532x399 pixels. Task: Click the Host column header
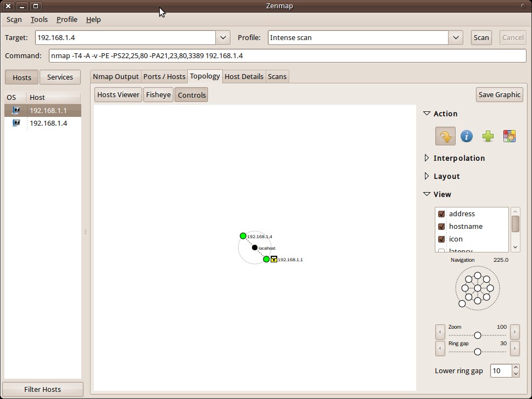click(x=54, y=97)
